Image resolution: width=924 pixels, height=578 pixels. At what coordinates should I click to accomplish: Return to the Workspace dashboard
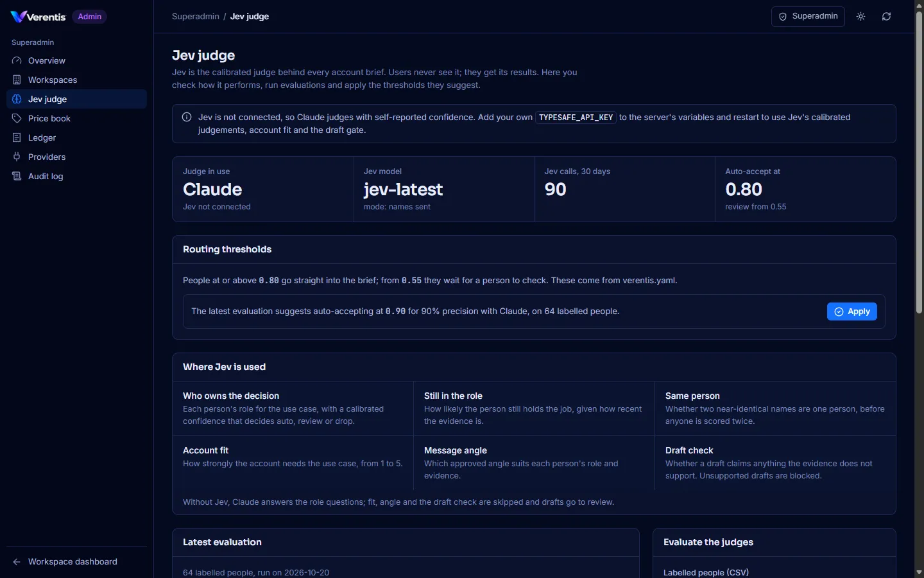[76, 562]
